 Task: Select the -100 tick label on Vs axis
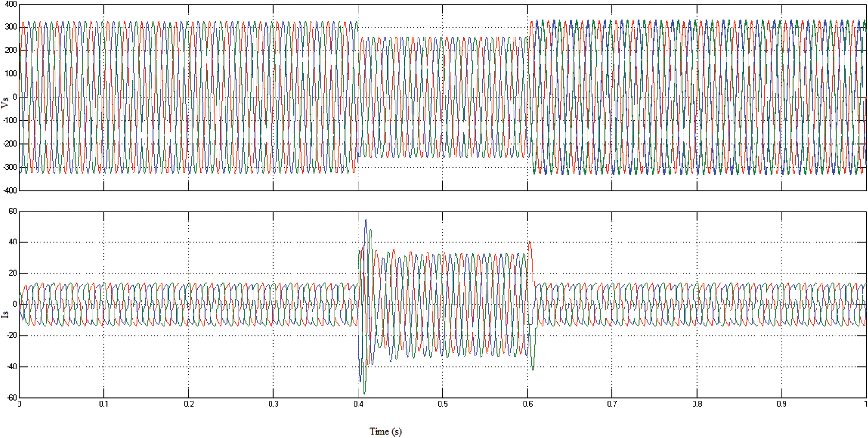pos(9,121)
